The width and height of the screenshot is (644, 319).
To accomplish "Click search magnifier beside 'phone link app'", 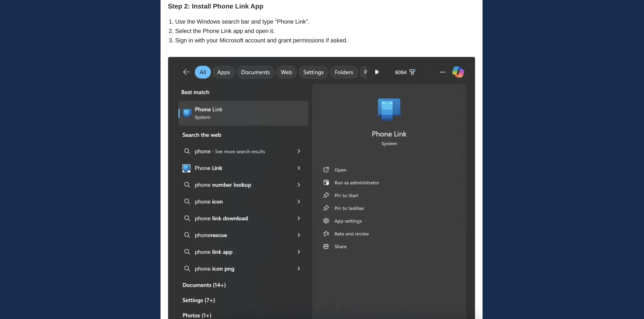I will point(187,252).
